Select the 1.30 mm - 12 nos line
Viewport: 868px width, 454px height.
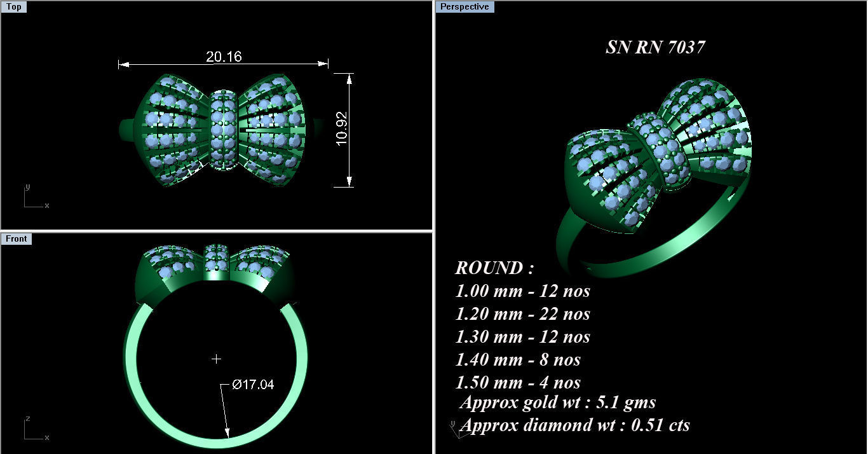point(522,336)
